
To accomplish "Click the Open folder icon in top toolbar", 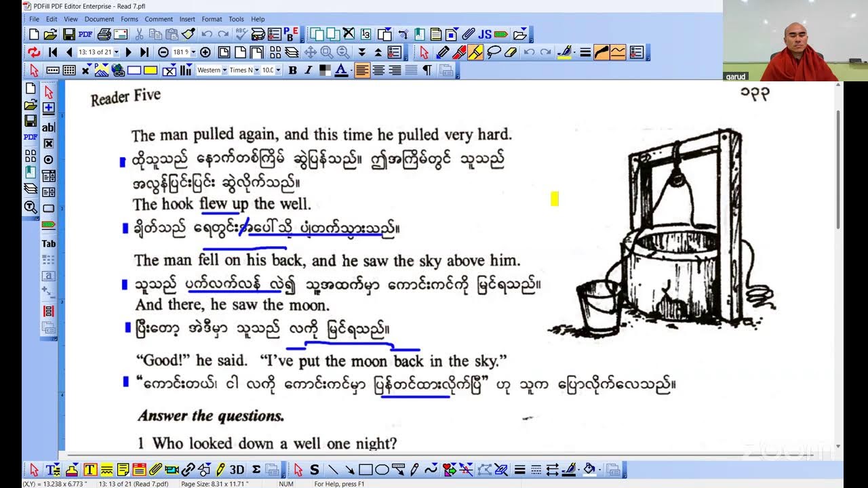I will click(50, 34).
